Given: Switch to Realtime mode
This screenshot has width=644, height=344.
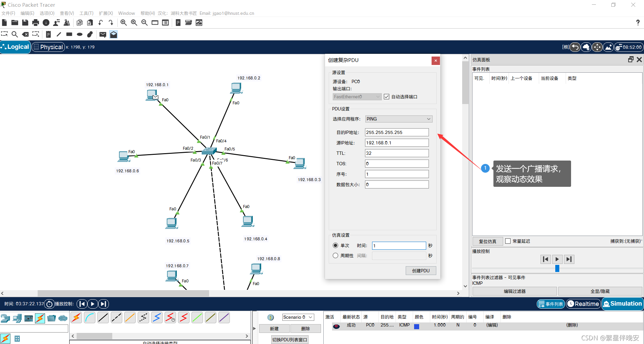Looking at the screenshot, I should pyautogui.click(x=583, y=304).
